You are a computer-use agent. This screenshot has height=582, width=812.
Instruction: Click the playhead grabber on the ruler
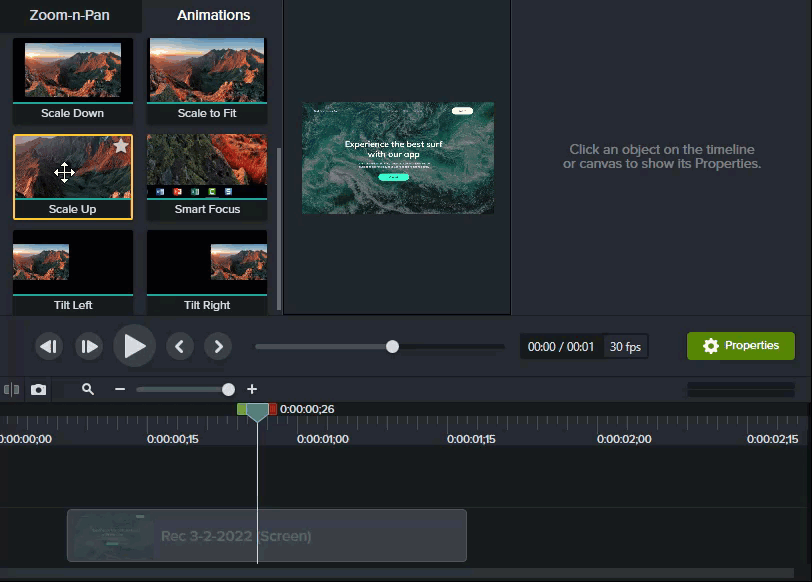(x=257, y=412)
